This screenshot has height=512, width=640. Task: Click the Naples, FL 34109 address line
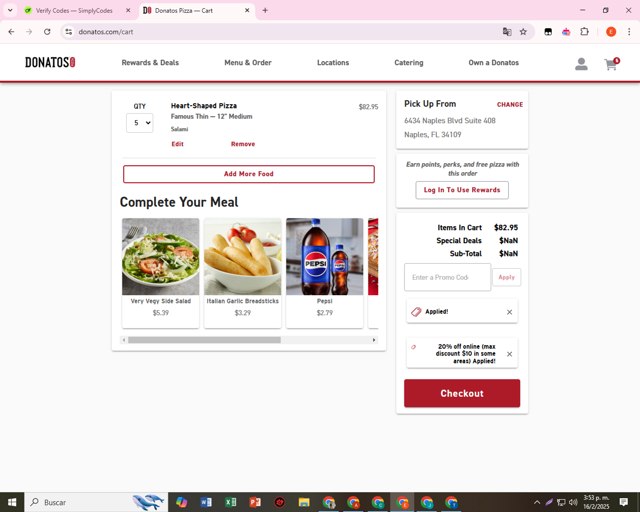(433, 135)
